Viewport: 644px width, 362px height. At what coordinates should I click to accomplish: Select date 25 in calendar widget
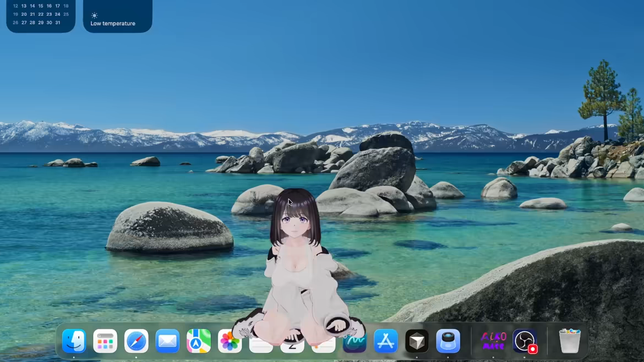(66, 14)
